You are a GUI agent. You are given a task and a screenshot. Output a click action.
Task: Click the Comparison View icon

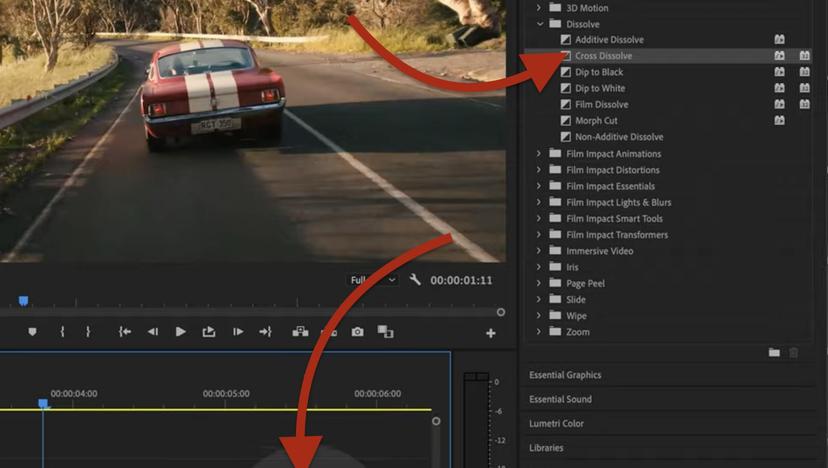pos(385,332)
